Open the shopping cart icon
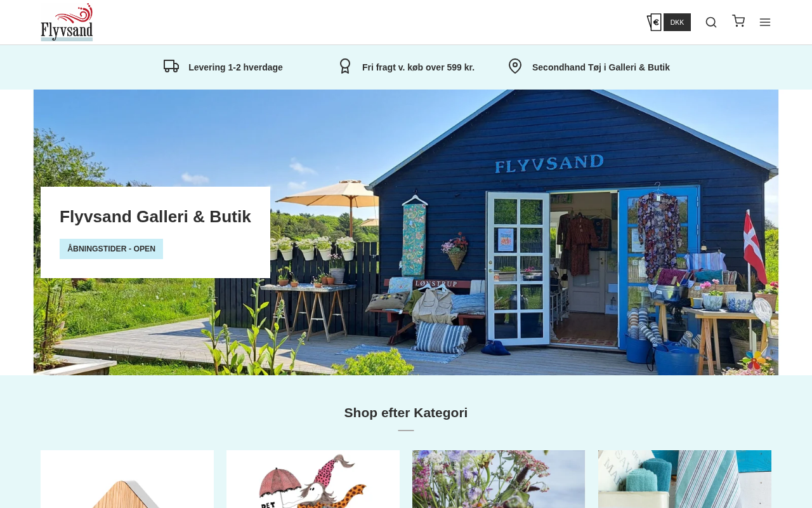812x508 pixels. pyautogui.click(x=738, y=21)
